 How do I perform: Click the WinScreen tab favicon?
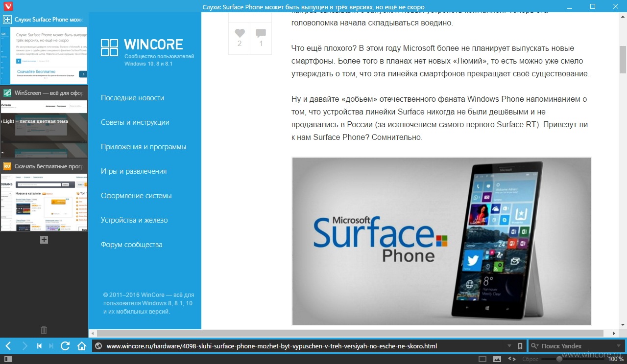(x=7, y=93)
